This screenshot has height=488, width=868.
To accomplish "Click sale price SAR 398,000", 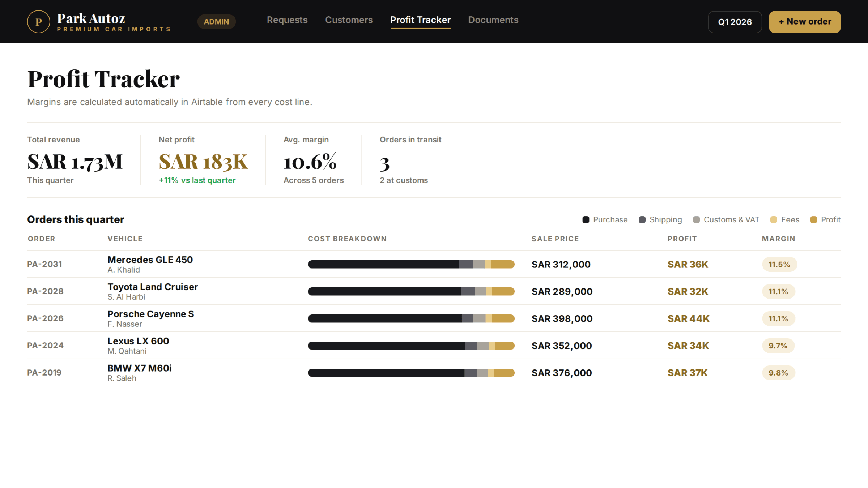I will [562, 319].
